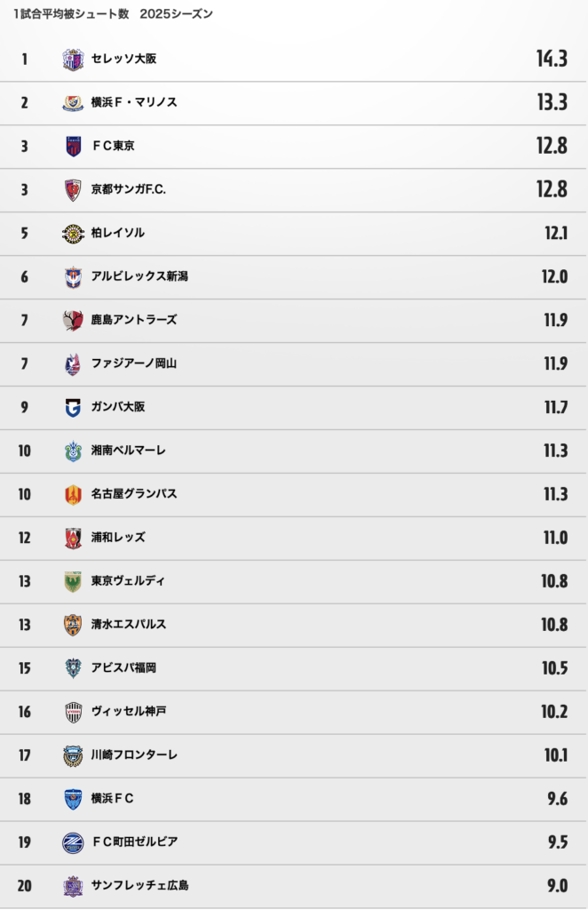Open the 東京ヴェルディ team link

click(128, 581)
